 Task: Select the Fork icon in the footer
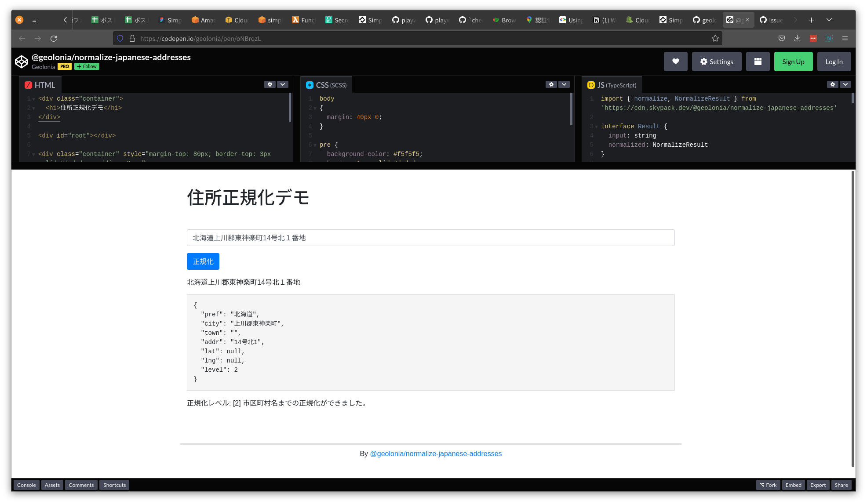pos(768,485)
